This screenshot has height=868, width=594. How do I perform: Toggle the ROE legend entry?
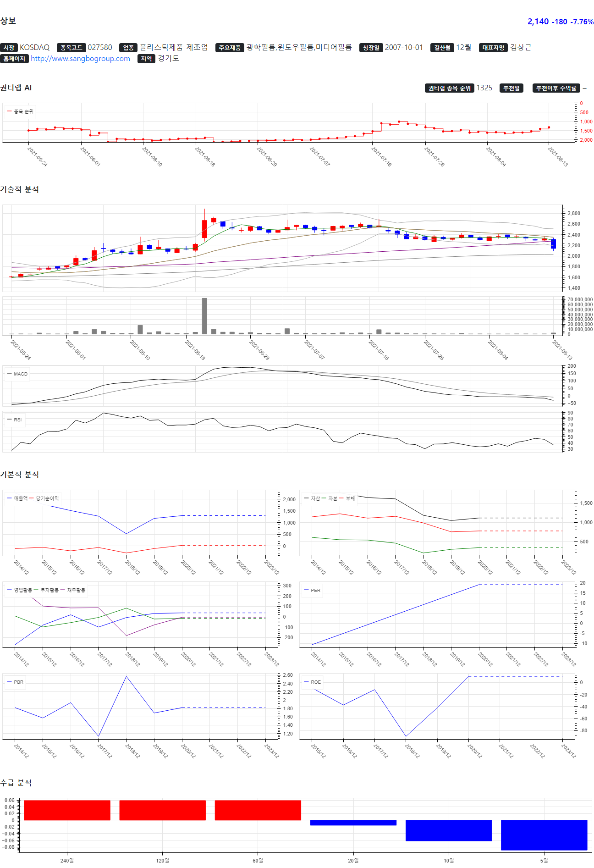pyautogui.click(x=315, y=682)
